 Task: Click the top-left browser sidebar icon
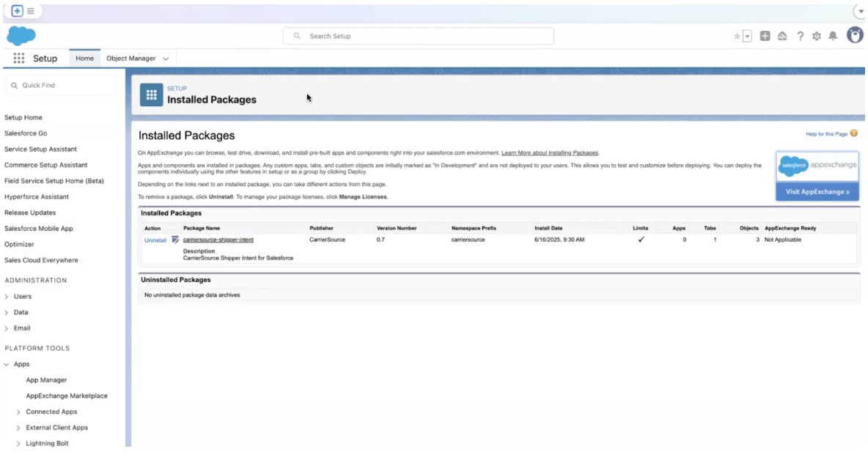[x=17, y=11]
